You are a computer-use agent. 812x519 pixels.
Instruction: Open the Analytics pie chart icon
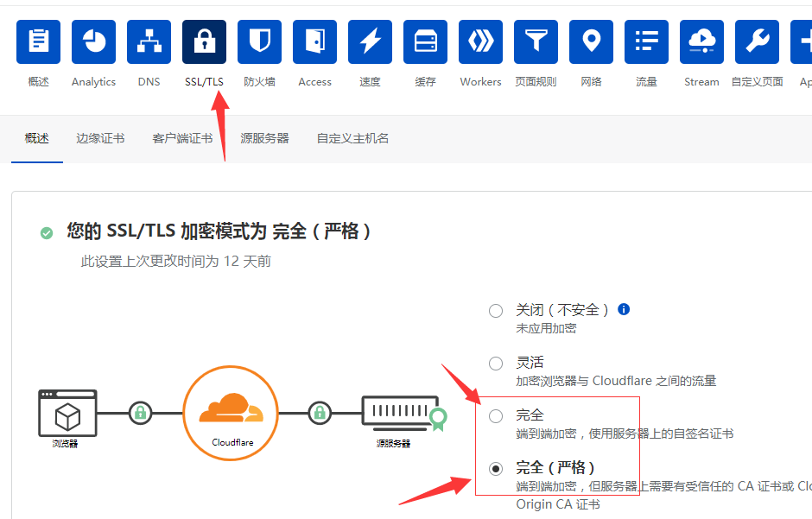[94, 42]
